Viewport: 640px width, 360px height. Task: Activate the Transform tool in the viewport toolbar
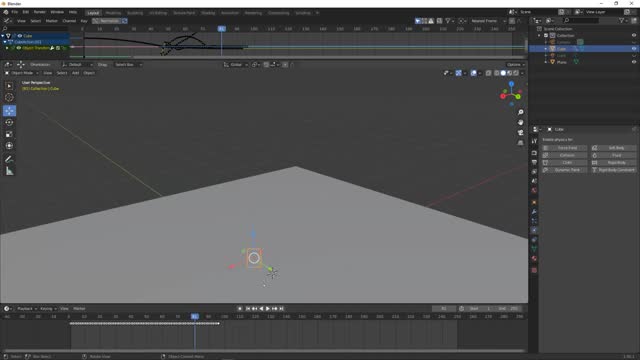click(9, 146)
